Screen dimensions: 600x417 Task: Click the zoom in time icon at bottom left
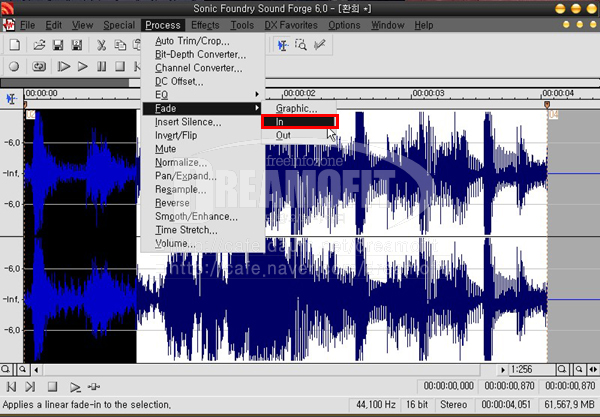pos(23,370)
